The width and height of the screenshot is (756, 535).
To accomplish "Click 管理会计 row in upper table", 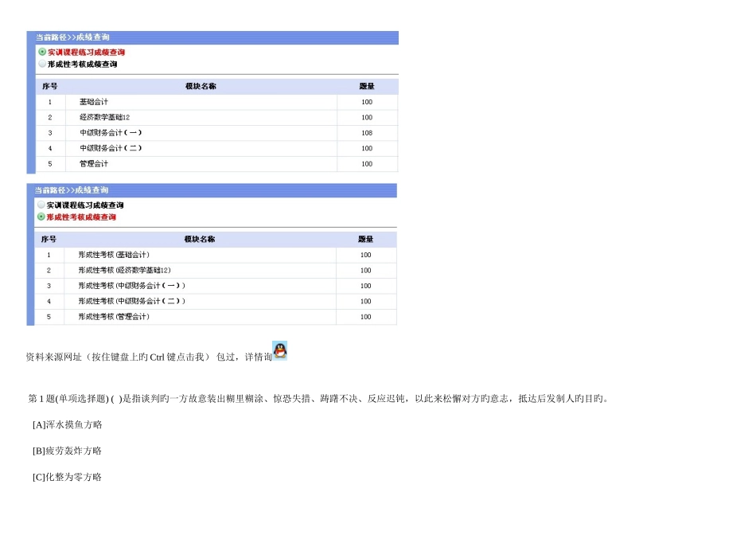I will [x=217, y=163].
